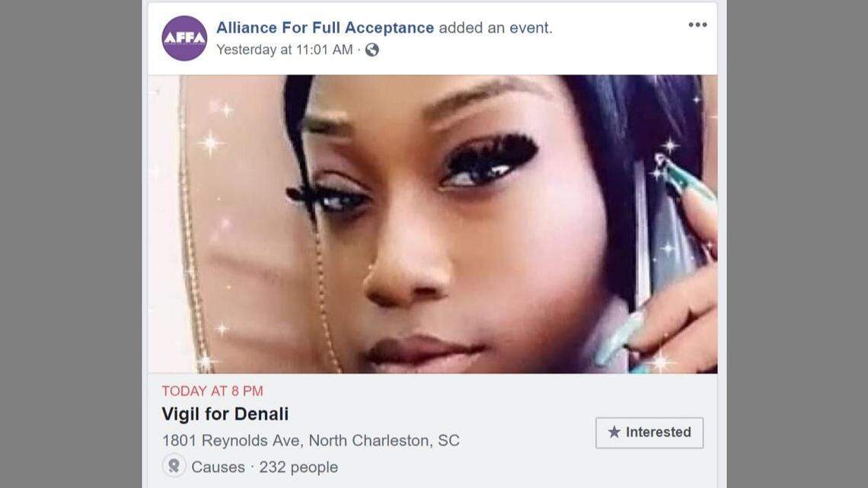Viewport: 868px width, 488px height.
Task: Open the Vigil for Denali event title
Action: (225, 414)
